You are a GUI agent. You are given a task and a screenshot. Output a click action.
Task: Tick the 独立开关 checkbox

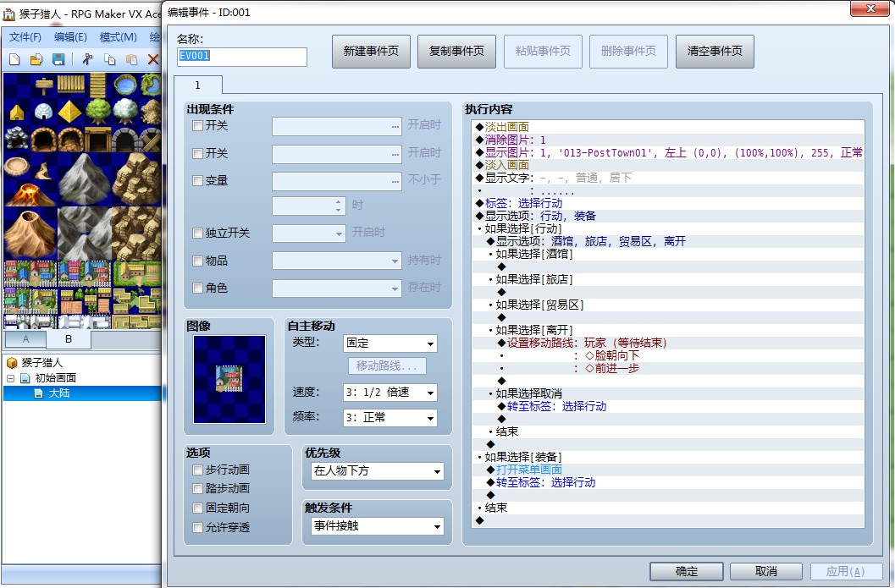pyautogui.click(x=197, y=233)
